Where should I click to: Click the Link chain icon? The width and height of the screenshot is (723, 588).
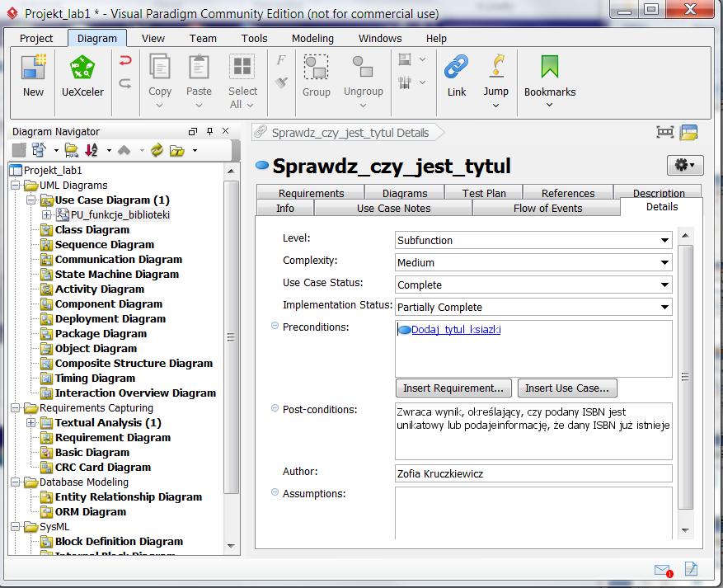(456, 67)
